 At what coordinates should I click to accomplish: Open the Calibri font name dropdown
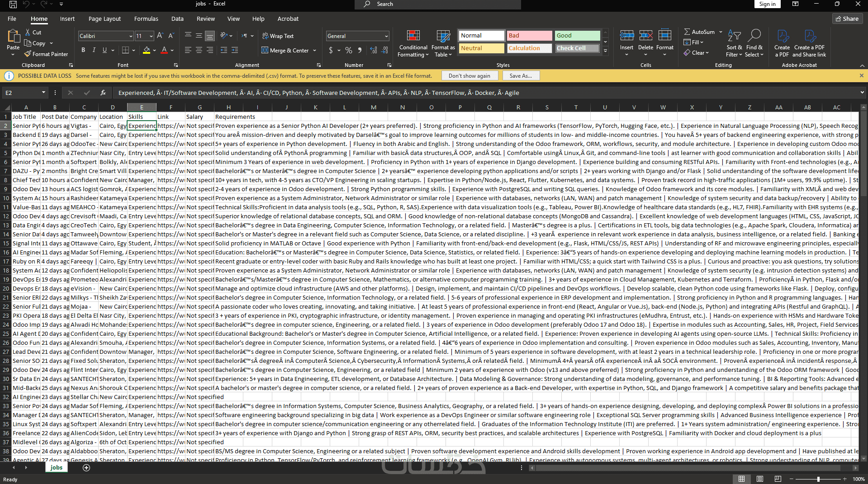click(131, 36)
